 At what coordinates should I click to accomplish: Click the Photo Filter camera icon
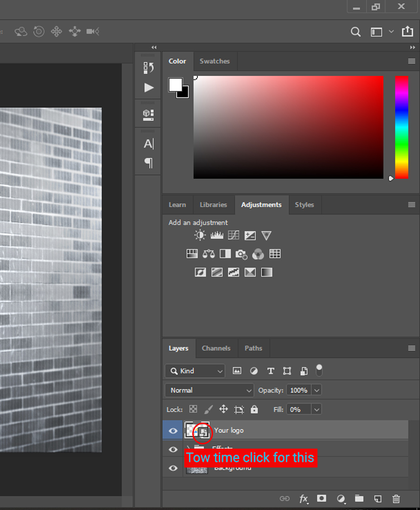coord(241,254)
